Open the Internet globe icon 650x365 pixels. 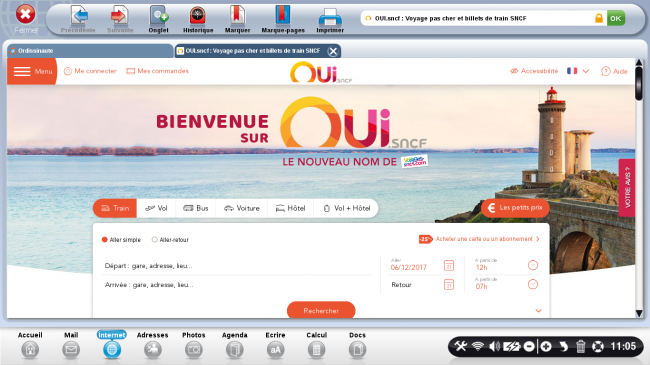point(112,345)
